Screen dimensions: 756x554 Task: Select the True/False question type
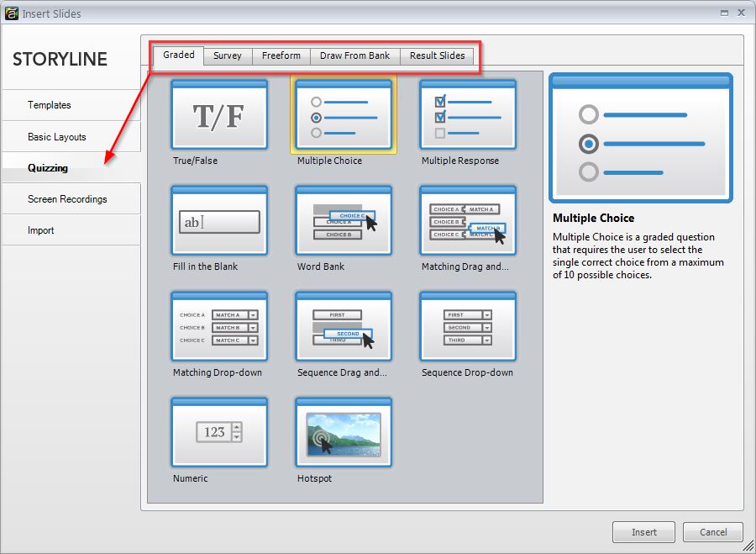pyautogui.click(x=219, y=115)
